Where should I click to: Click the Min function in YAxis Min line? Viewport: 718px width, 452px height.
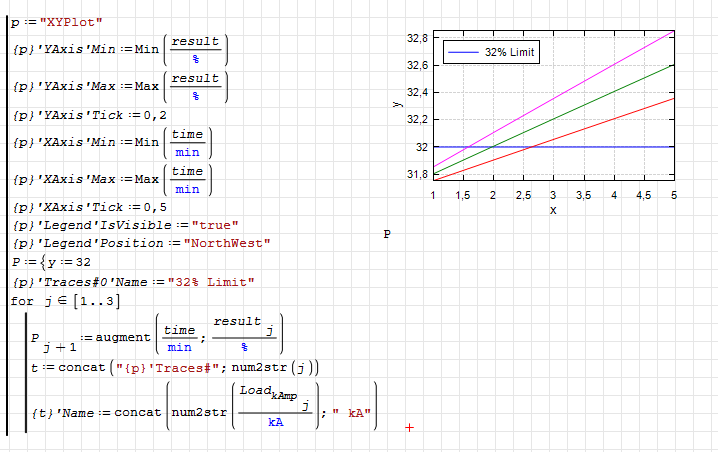click(146, 49)
